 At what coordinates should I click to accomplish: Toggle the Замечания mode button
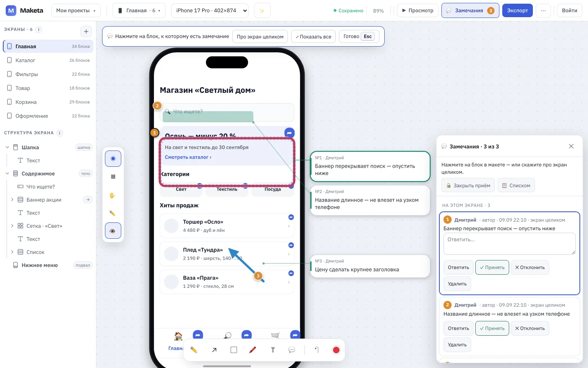(470, 11)
